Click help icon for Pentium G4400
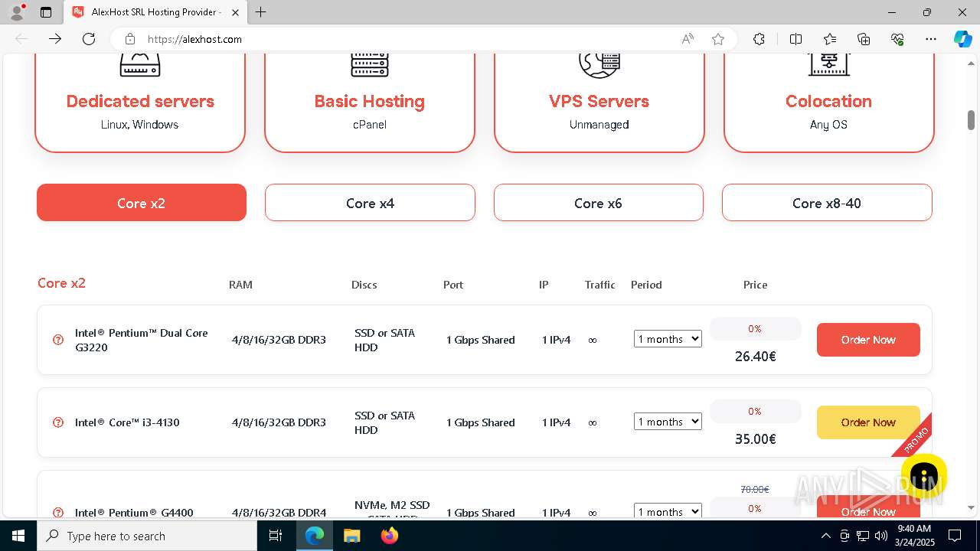The height and width of the screenshot is (551, 980). click(58, 512)
